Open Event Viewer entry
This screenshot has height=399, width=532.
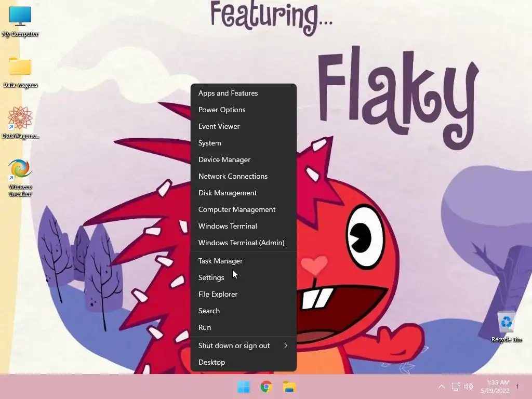pos(244,126)
